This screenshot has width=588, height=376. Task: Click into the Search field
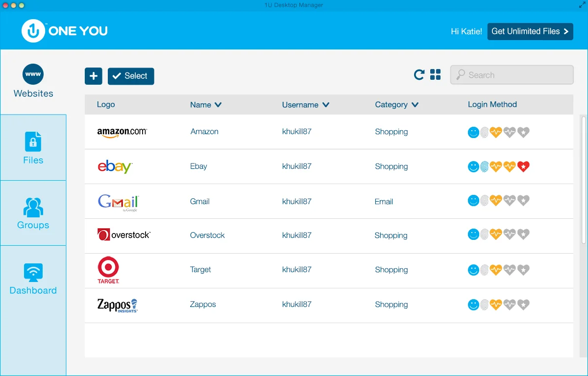(x=512, y=75)
